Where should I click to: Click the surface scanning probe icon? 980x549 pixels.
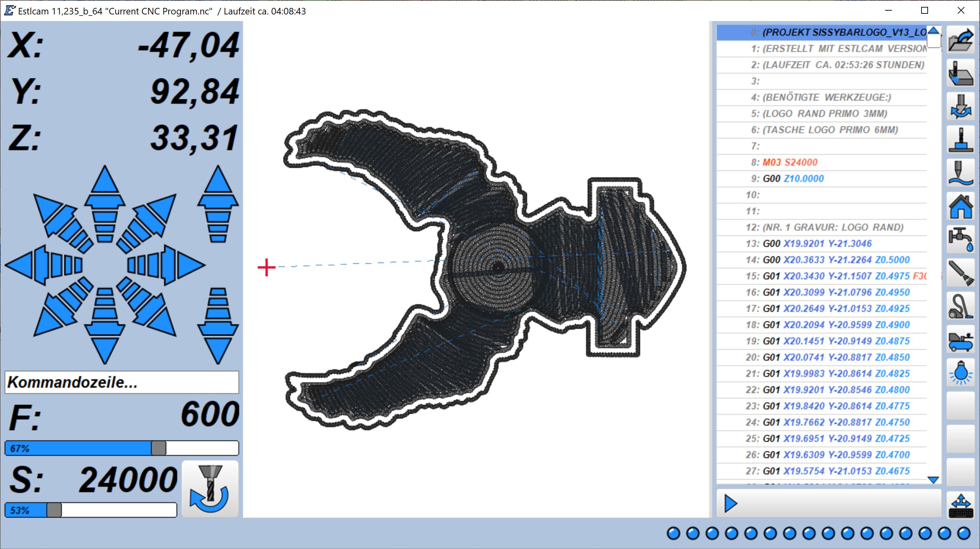[960, 173]
